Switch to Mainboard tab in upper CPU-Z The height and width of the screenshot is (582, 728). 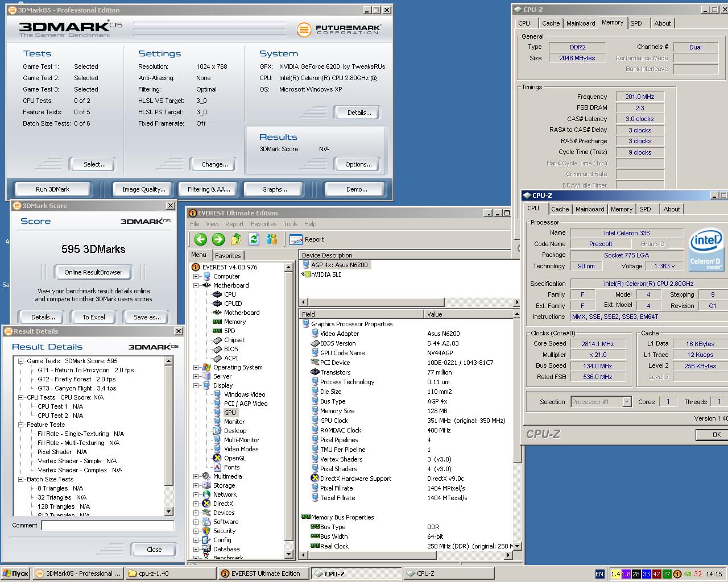click(581, 23)
